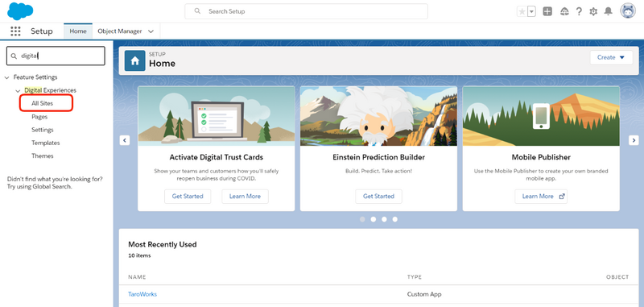The width and height of the screenshot is (644, 307).
Task: Click the Quick Find box containing 'digital'
Action: (56, 56)
